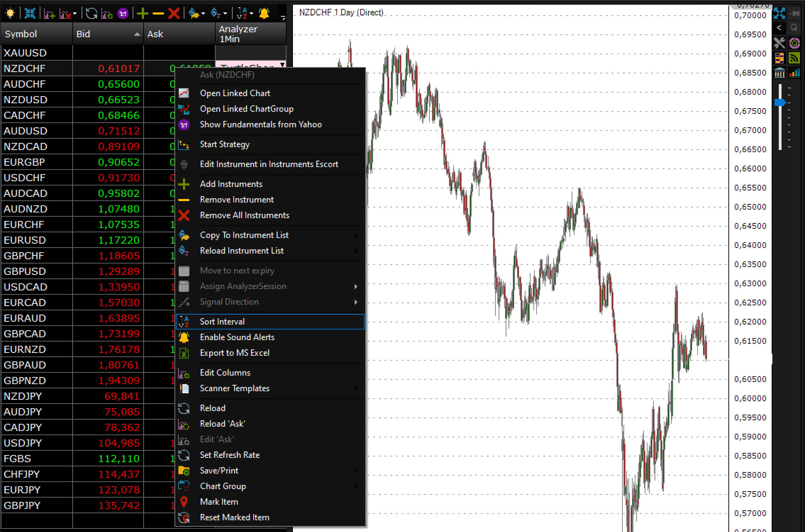Click the green plus Add Instruments toolbar icon

tap(142, 13)
